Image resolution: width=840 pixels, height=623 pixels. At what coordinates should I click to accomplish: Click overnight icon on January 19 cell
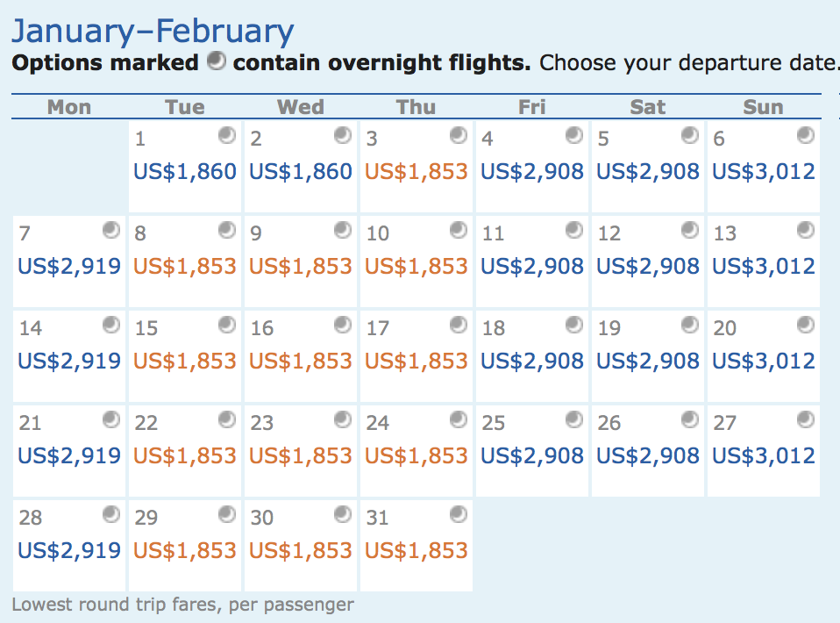click(x=690, y=325)
